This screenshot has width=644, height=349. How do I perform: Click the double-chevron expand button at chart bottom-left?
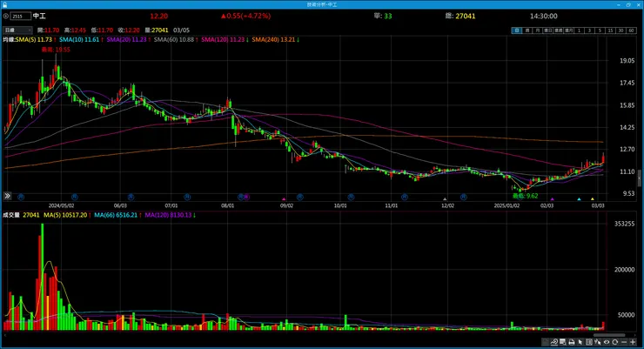tap(7, 196)
